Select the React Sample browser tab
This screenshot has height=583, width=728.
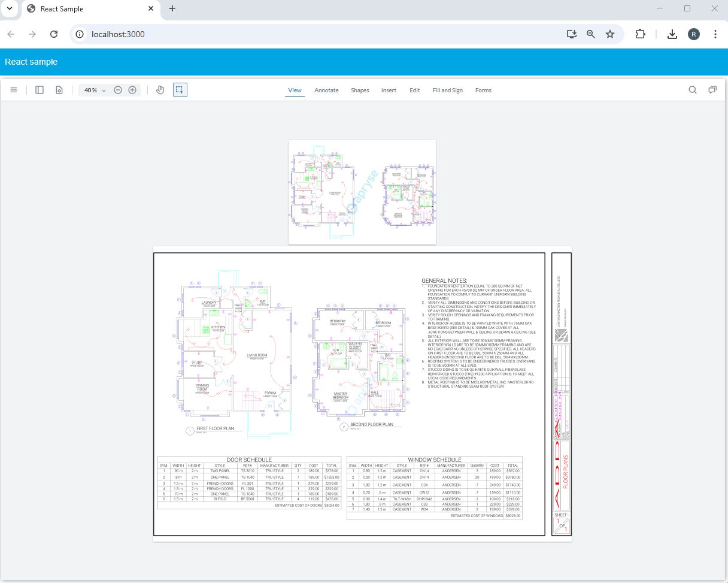click(x=90, y=8)
